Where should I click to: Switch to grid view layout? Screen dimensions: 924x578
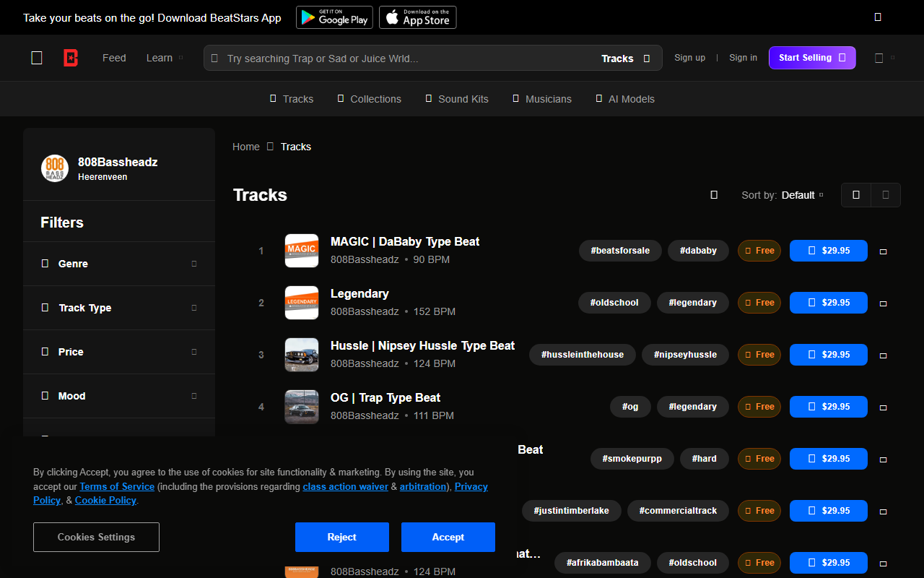[886, 195]
